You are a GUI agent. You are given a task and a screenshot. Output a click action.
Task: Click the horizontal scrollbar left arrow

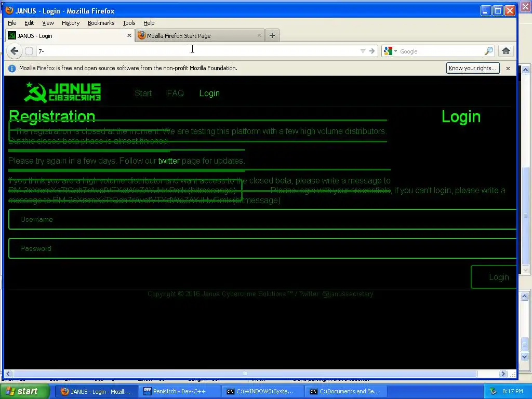(x=8, y=374)
